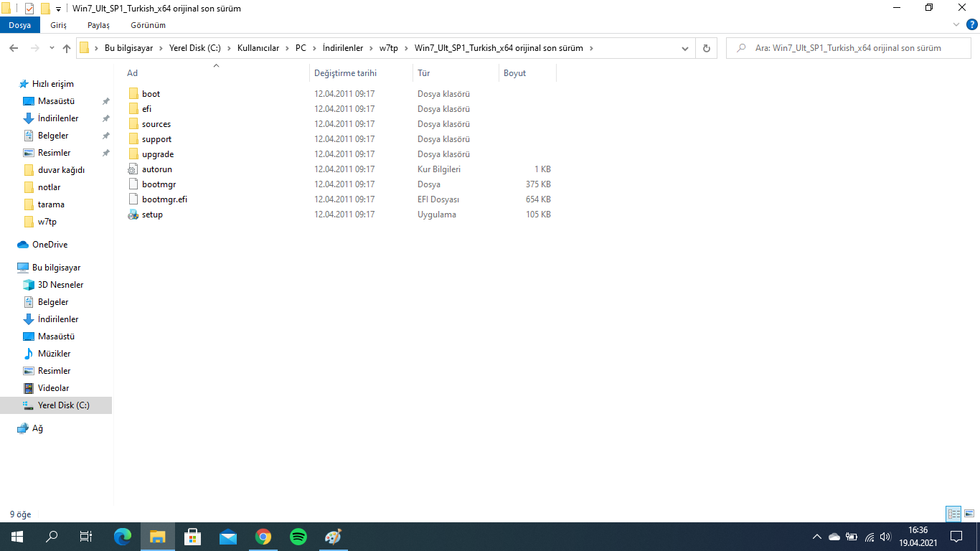Select the efi folder icon
Screen dimensions: 980x551
point(133,109)
